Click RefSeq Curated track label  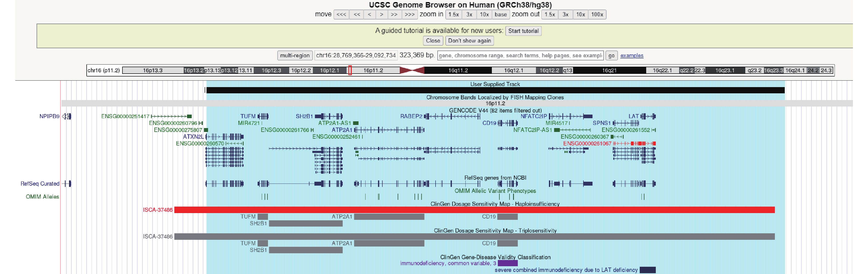coord(40,184)
